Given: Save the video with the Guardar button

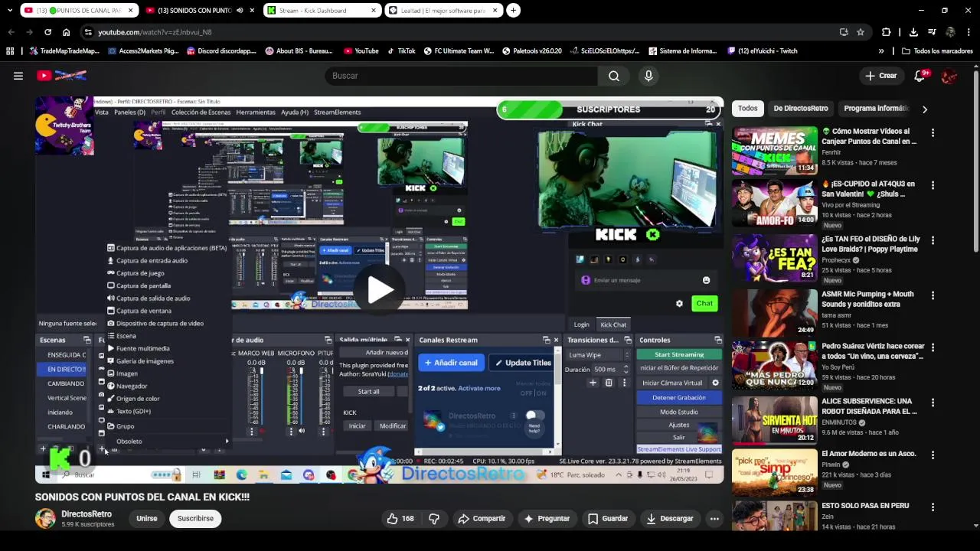Looking at the screenshot, I should coord(608,518).
